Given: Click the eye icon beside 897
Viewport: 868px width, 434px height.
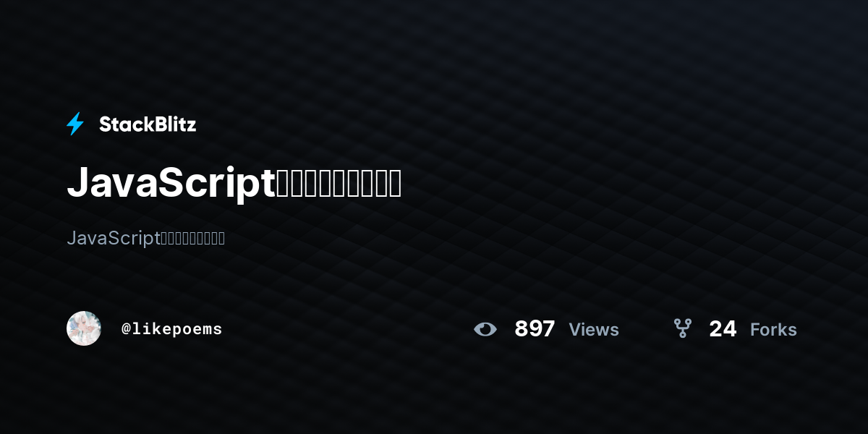Looking at the screenshot, I should (485, 329).
